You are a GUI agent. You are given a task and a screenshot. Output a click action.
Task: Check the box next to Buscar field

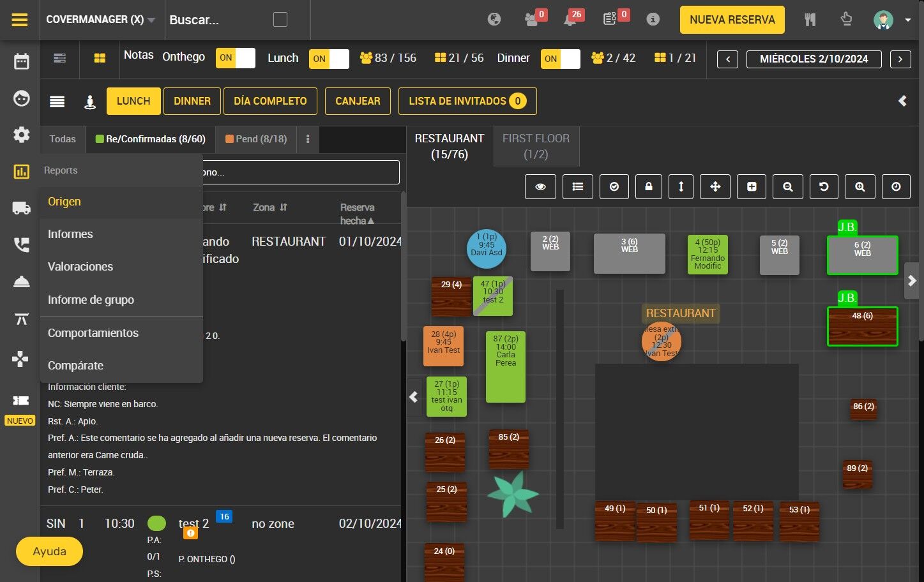(280, 20)
